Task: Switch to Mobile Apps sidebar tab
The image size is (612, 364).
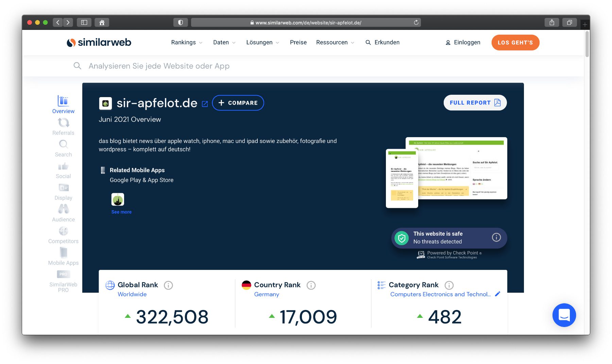Action: [x=63, y=257]
